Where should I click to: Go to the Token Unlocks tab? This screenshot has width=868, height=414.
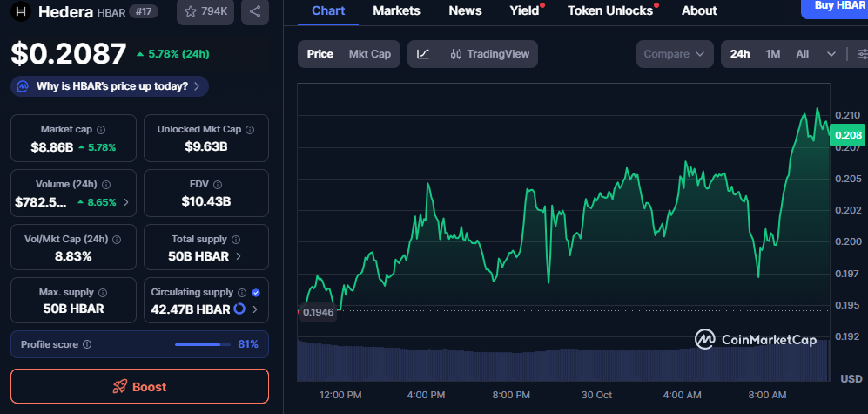[x=609, y=10]
